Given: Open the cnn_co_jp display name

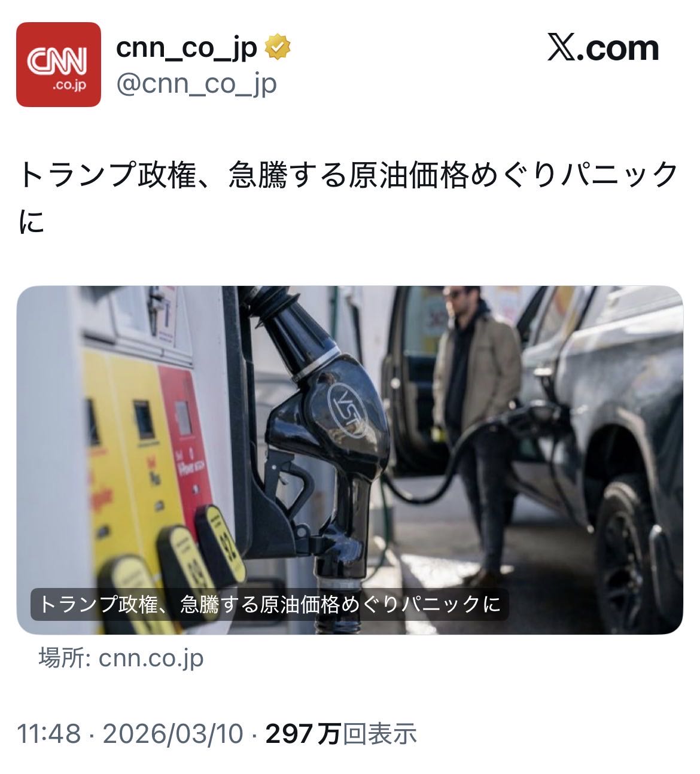Looking at the screenshot, I should coord(186,48).
